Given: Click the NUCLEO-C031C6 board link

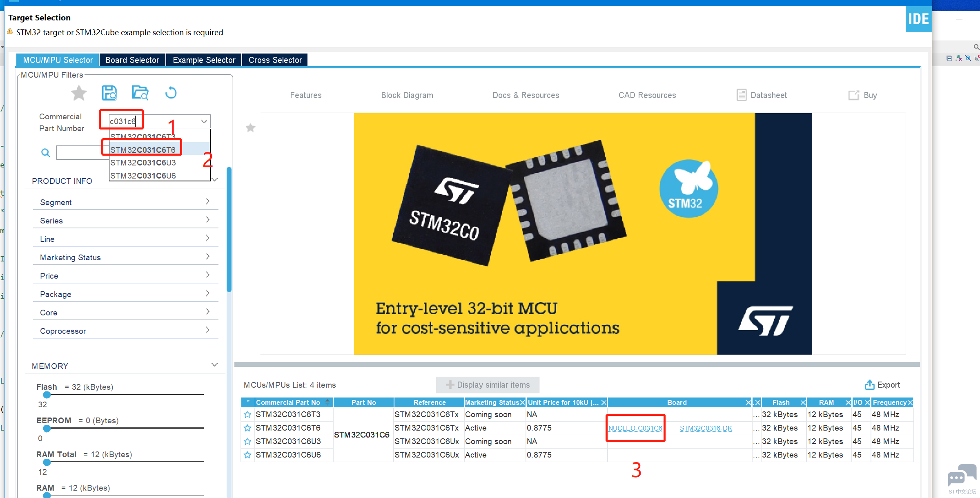Looking at the screenshot, I should point(635,429).
